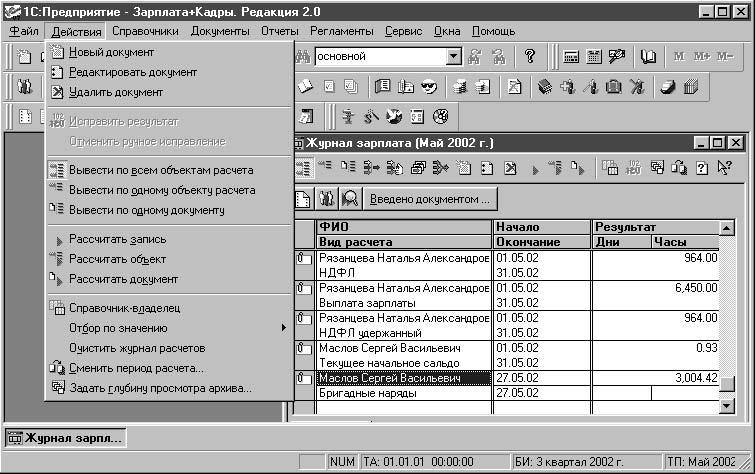Viewport: 755px width, 474px height.
Task: Choose Рассчитать документ menu entry
Action: pyautogui.click(x=169, y=279)
